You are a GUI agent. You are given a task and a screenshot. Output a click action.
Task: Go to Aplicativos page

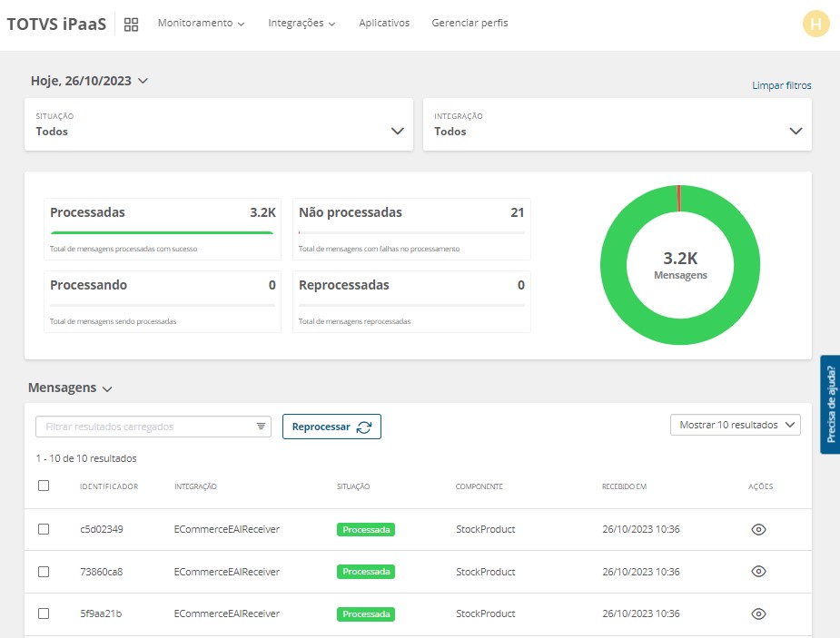(384, 23)
